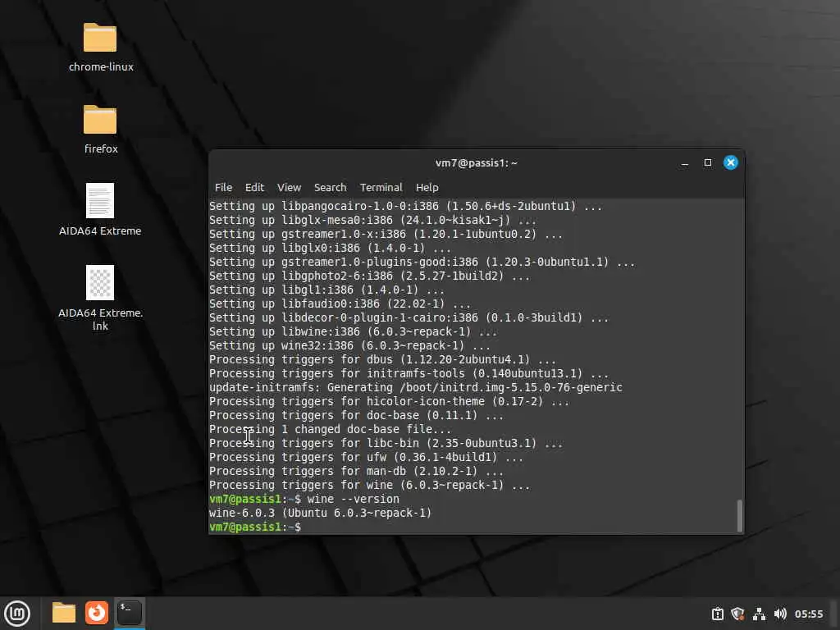Click the 'wine --version' command text
The image size is (840, 630).
click(353, 499)
